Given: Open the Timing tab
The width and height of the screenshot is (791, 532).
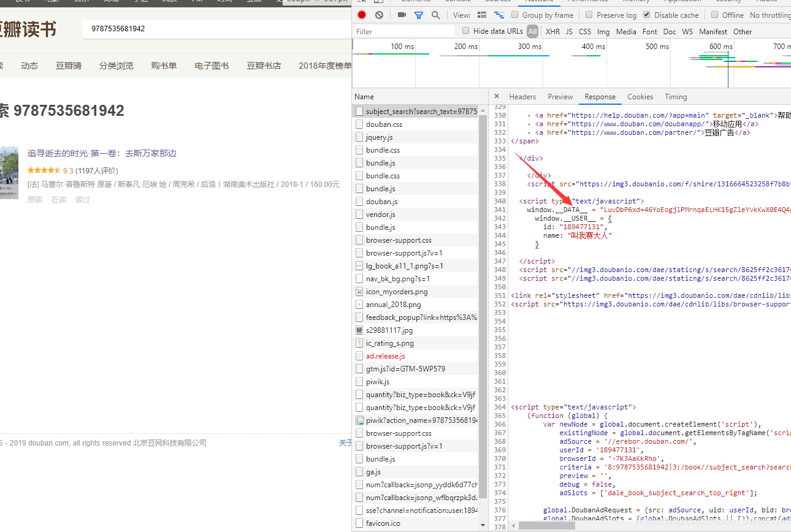Looking at the screenshot, I should pyautogui.click(x=676, y=96).
